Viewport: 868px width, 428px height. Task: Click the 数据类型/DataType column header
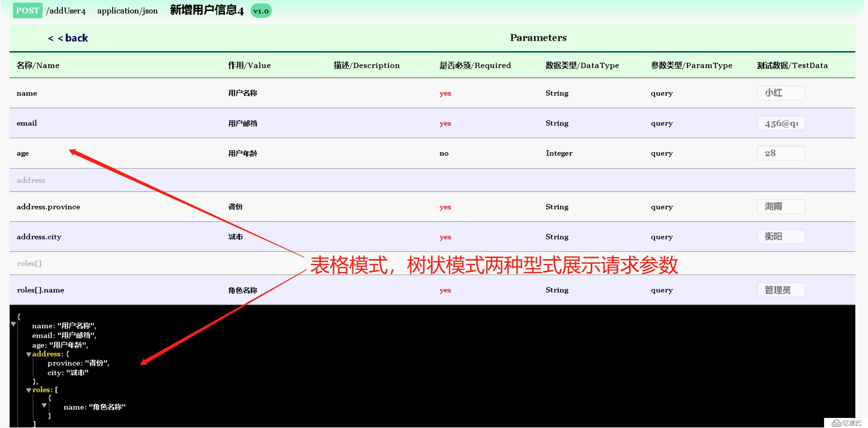click(x=582, y=65)
